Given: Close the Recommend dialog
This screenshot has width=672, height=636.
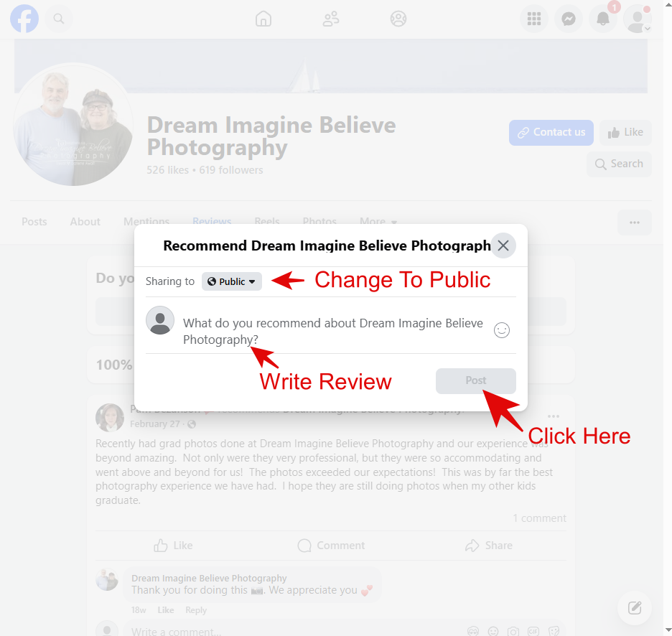Looking at the screenshot, I should click(x=503, y=245).
